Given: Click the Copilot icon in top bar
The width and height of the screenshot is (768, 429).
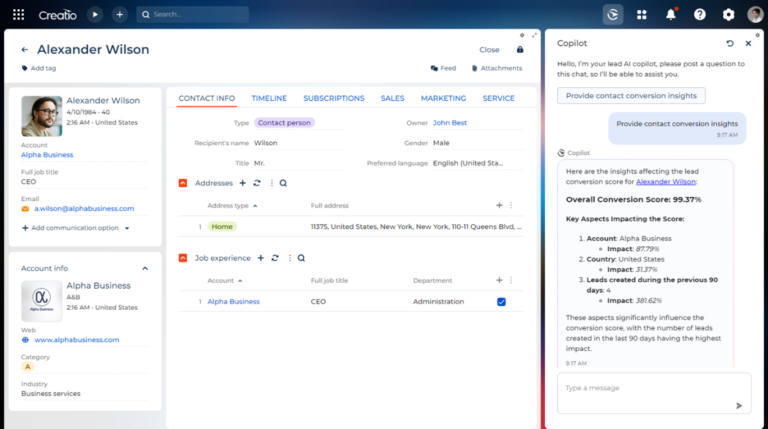Looking at the screenshot, I should point(613,15).
